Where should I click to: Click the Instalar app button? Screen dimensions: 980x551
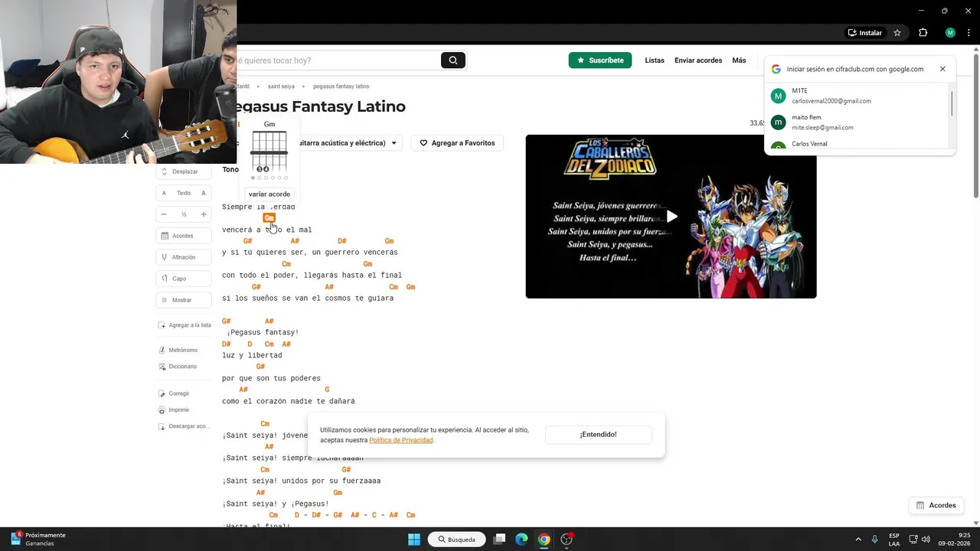(x=864, y=33)
